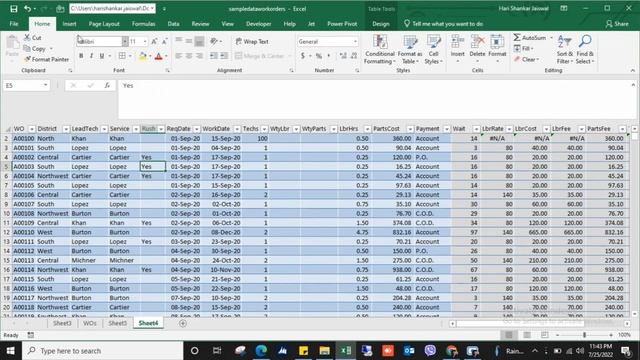Increase font size

tap(154, 41)
